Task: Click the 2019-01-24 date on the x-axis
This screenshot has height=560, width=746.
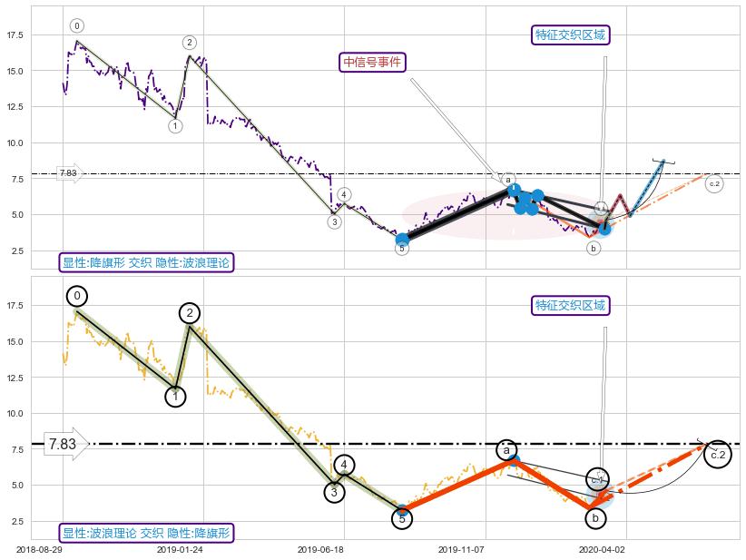Action: [x=182, y=550]
